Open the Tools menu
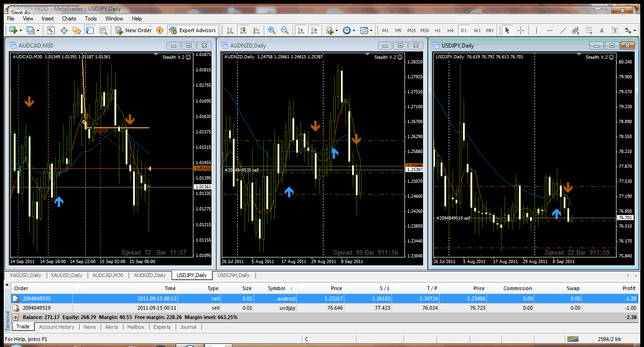 (x=91, y=19)
